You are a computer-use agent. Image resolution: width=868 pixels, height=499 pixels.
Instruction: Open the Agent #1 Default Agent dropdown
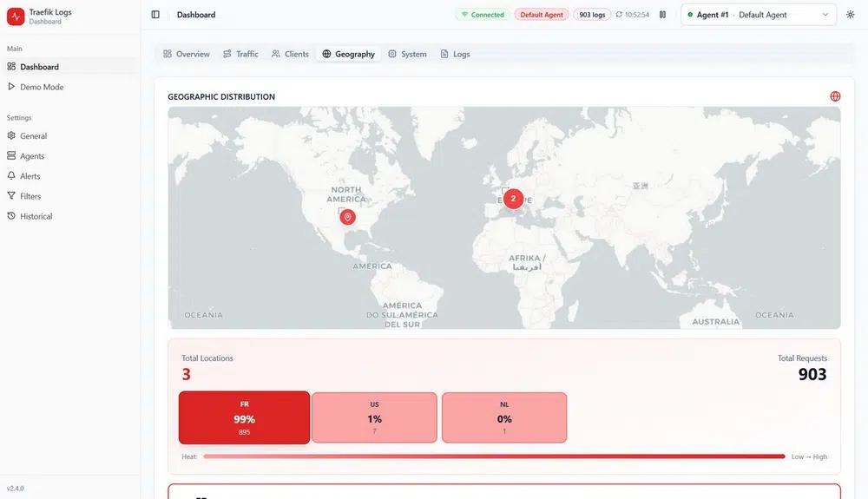[759, 15]
